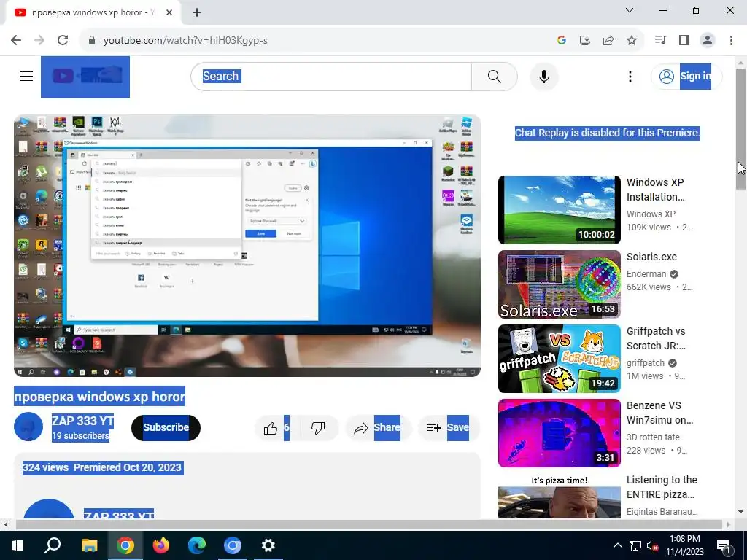Click the magnifier search button

click(495, 76)
